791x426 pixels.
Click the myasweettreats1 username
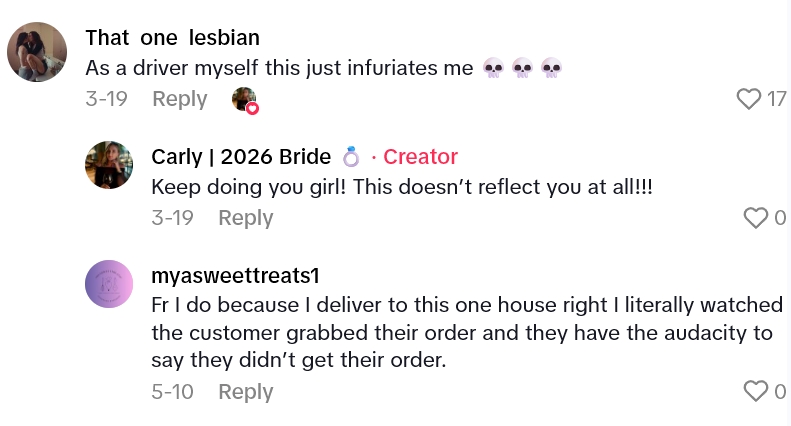pos(235,274)
